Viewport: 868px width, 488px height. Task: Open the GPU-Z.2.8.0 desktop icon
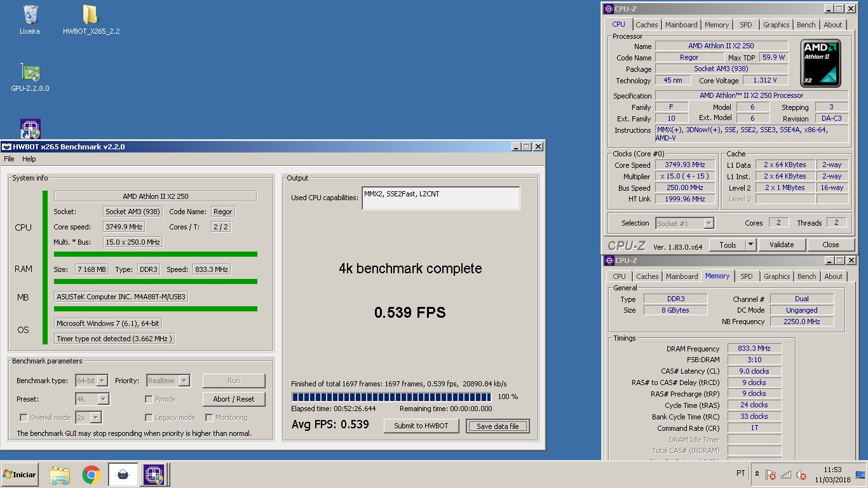[30, 78]
